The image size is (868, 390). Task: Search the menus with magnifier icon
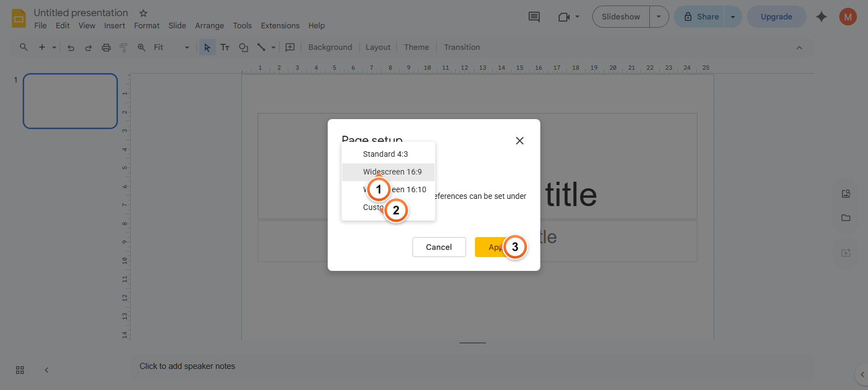[23, 47]
